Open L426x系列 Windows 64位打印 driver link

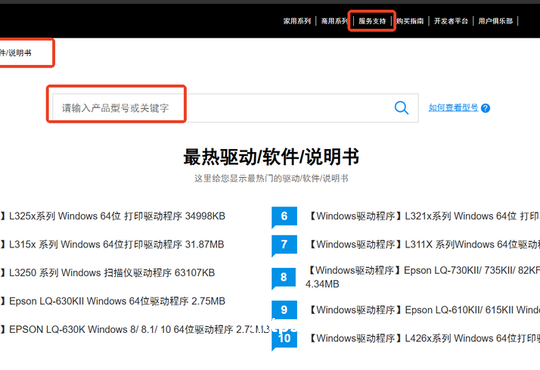pos(423,338)
